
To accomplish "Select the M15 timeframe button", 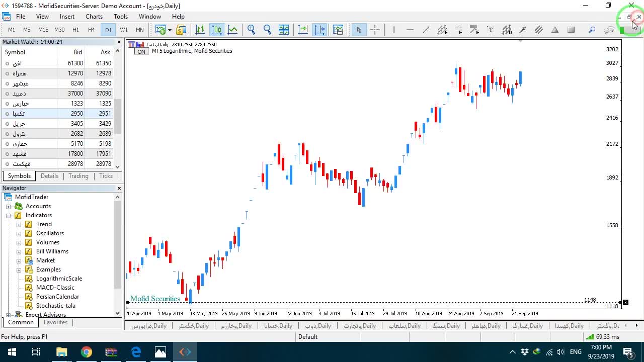I will click(x=43, y=30).
